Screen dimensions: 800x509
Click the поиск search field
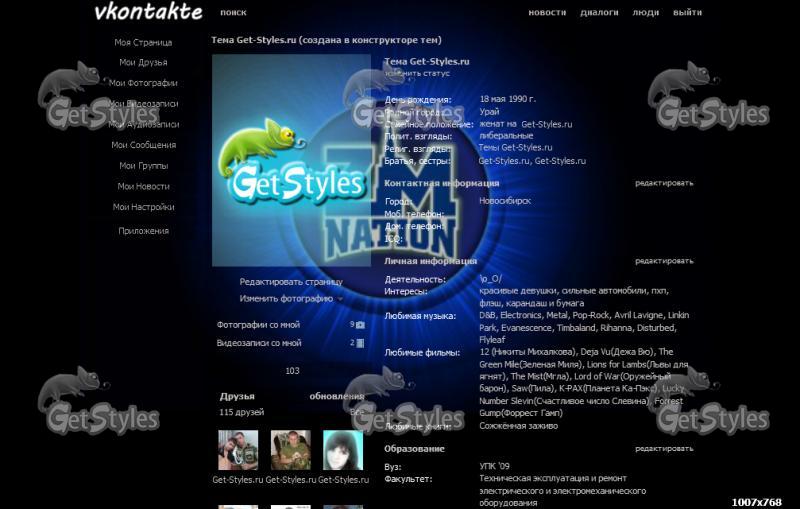[233, 13]
